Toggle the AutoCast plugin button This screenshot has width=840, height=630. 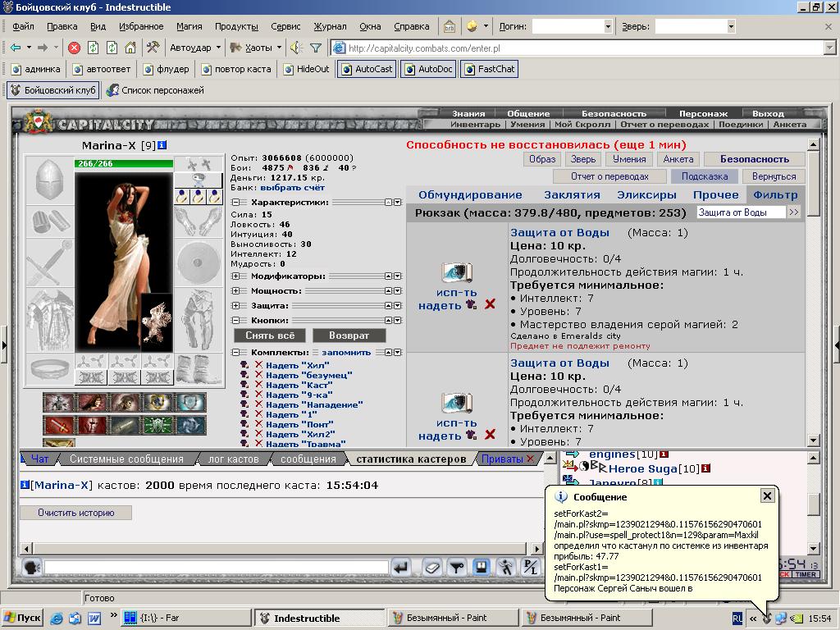(x=367, y=69)
